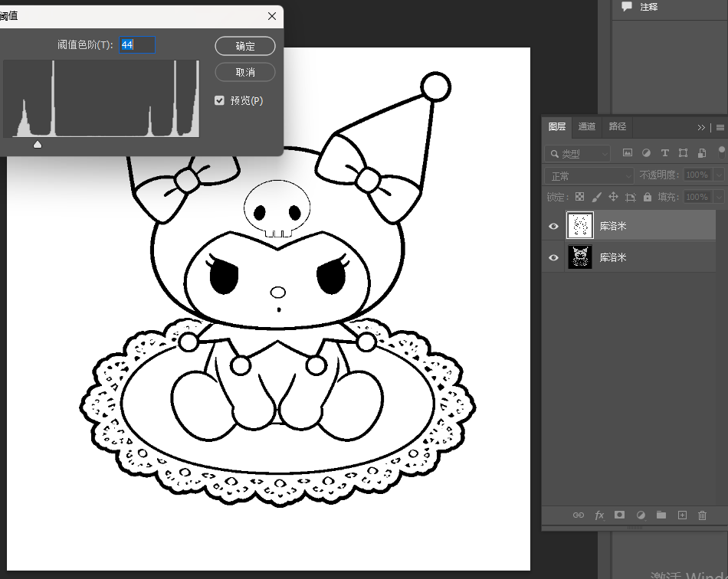Viewport: 728px width, 579px height.
Task: Add a layer mask icon
Action: point(619,515)
